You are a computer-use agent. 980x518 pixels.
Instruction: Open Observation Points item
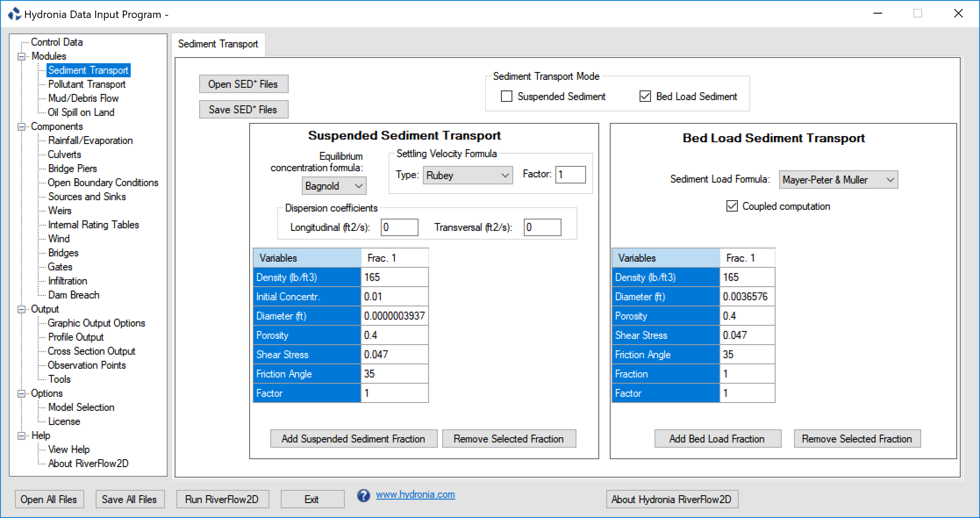tap(87, 365)
